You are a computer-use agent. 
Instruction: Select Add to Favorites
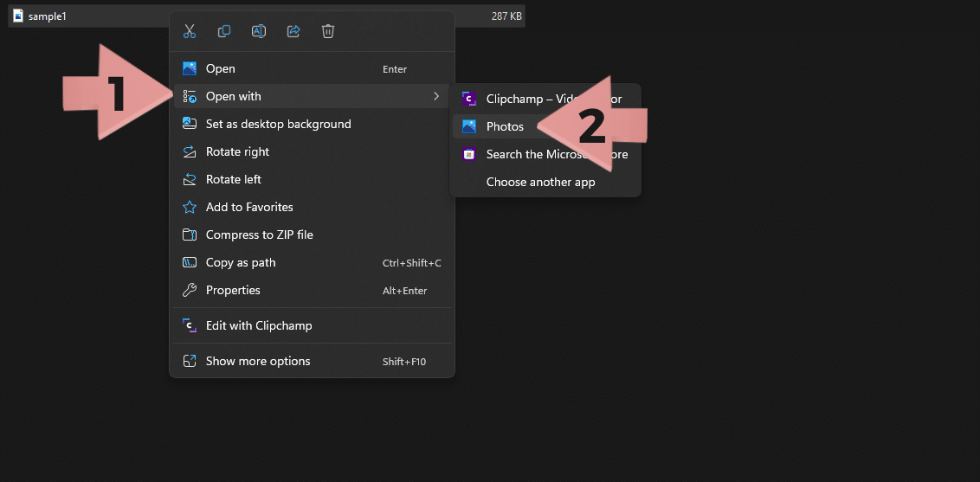[x=312, y=207]
